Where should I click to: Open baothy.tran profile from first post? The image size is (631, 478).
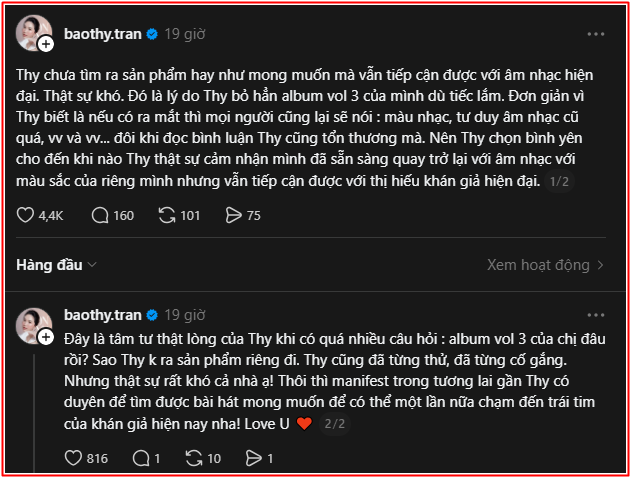pyautogui.click(x=103, y=34)
